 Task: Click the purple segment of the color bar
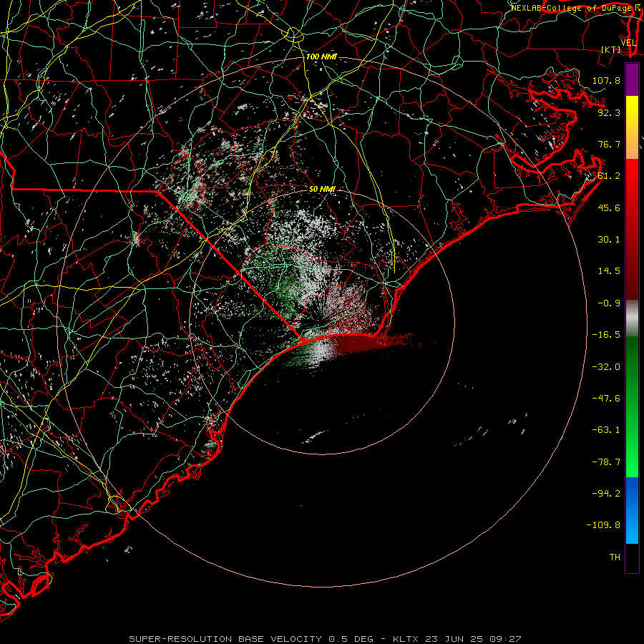[632, 79]
